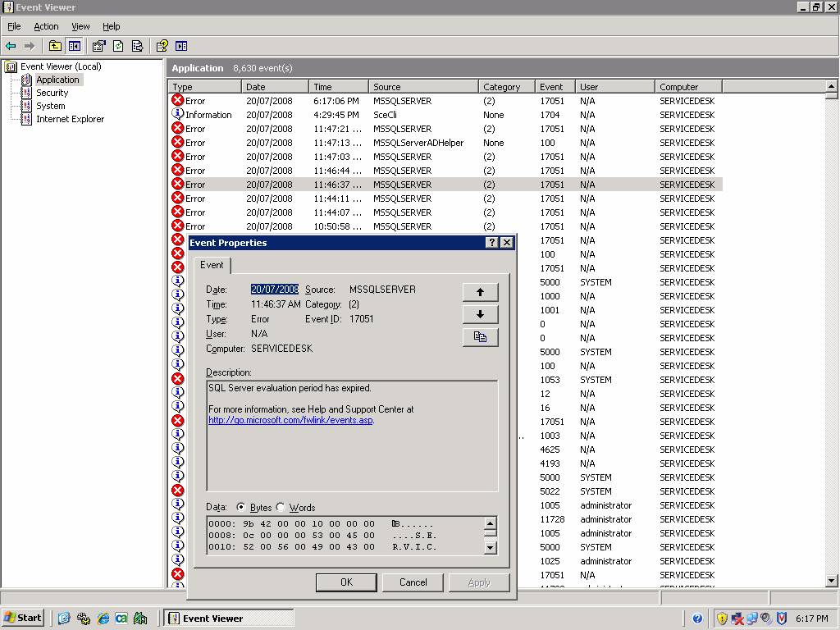This screenshot has width=840, height=630.
Task: Sort events by the Time column header
Action: 339,87
